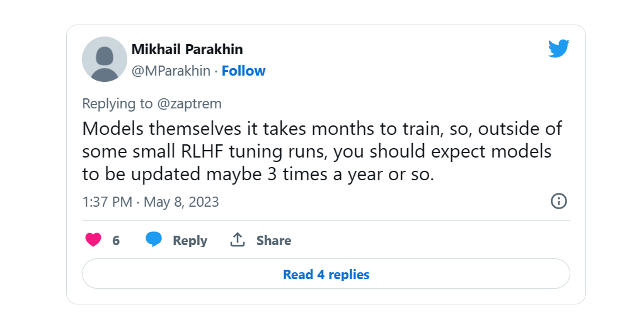Image resolution: width=644 pixels, height=317 pixels.
Task: Open the gray profile avatar picture
Action: pyautogui.click(x=105, y=59)
